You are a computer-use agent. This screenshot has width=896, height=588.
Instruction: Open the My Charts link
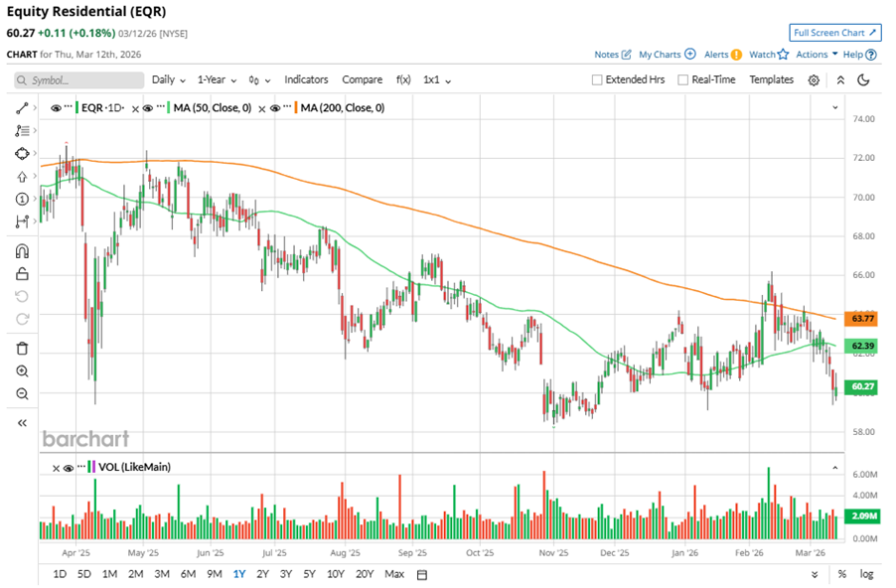tap(660, 55)
